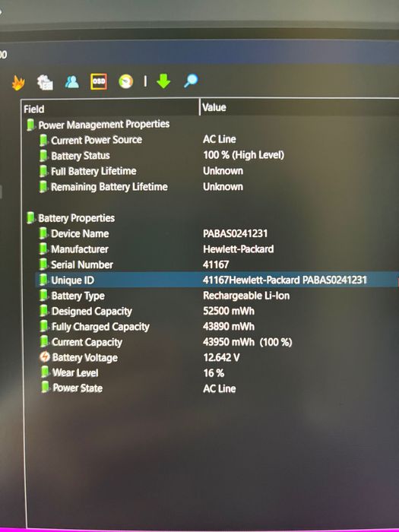Click the battery icon beside Battery Properties
The image size is (399, 532).
[30, 217]
